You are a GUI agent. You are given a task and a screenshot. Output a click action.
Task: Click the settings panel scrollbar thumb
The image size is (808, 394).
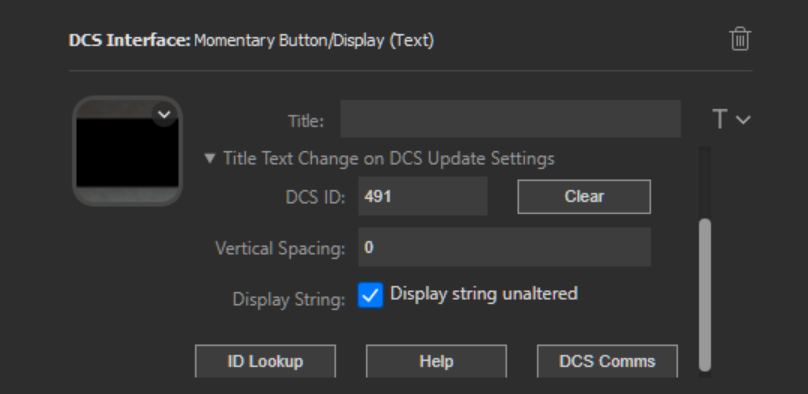(x=705, y=295)
